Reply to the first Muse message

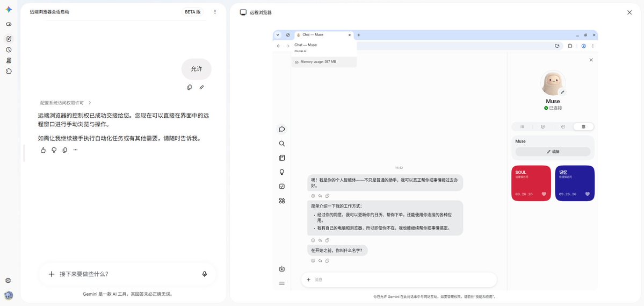[320, 196]
